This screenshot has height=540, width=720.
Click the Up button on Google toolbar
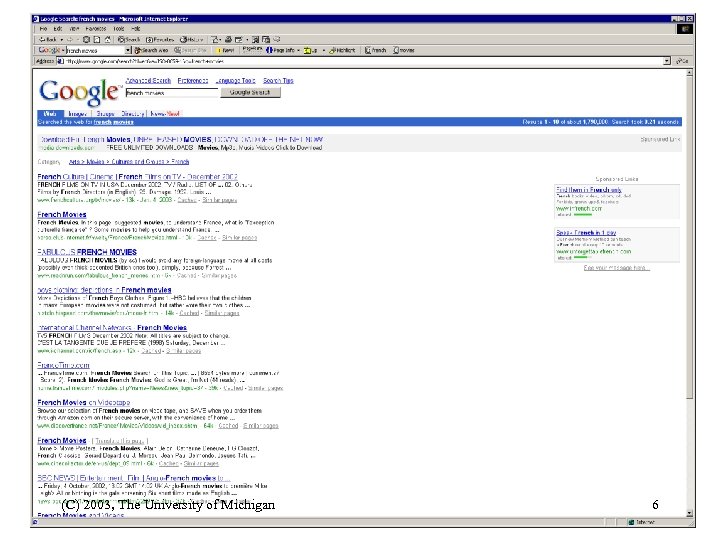310,50
